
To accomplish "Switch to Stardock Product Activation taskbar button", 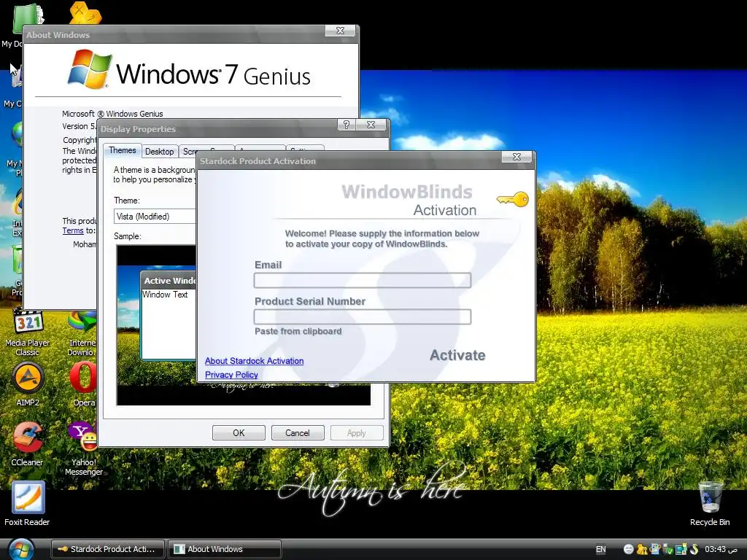I will [108, 549].
